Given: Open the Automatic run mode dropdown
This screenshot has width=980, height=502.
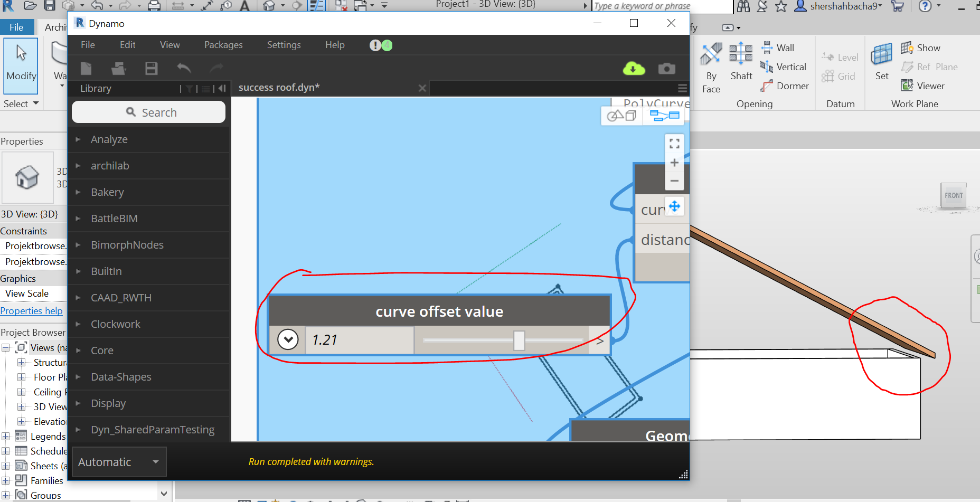Looking at the screenshot, I should click(119, 462).
